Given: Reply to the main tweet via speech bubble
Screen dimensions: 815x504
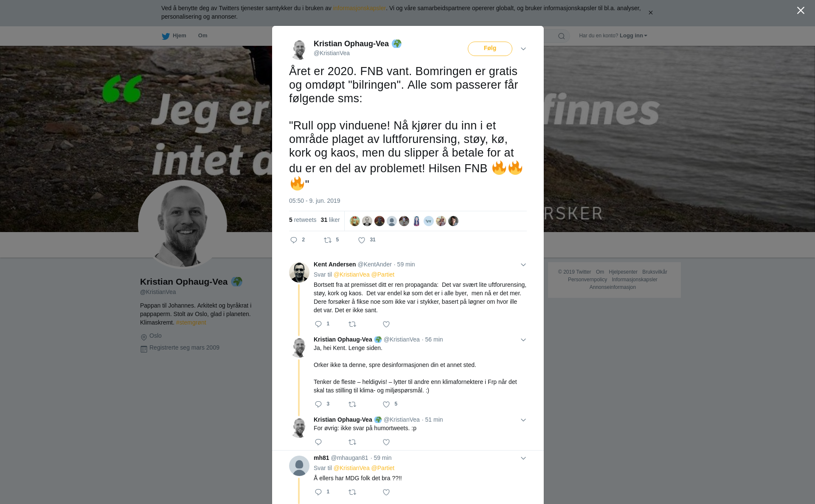Looking at the screenshot, I should [294, 240].
